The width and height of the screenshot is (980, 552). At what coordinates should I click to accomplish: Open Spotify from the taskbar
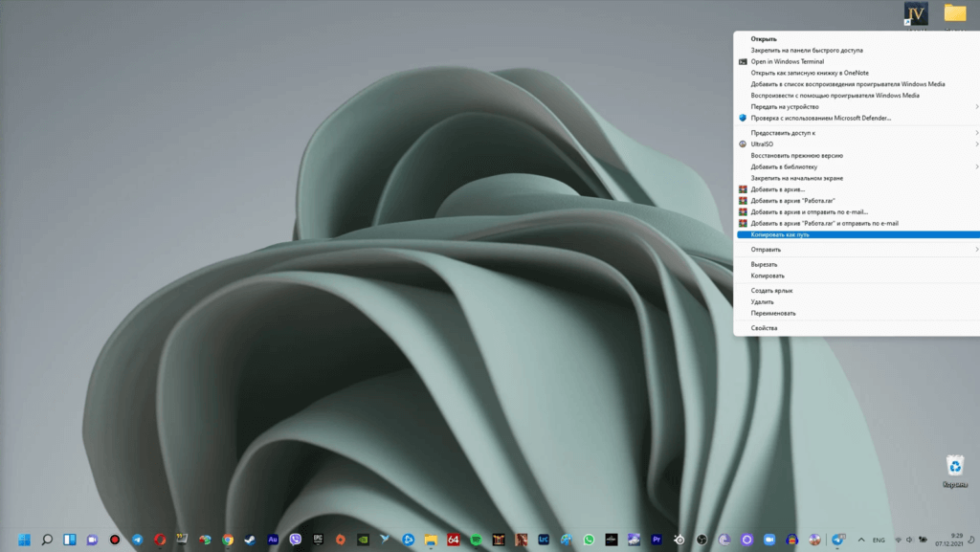[x=476, y=540]
